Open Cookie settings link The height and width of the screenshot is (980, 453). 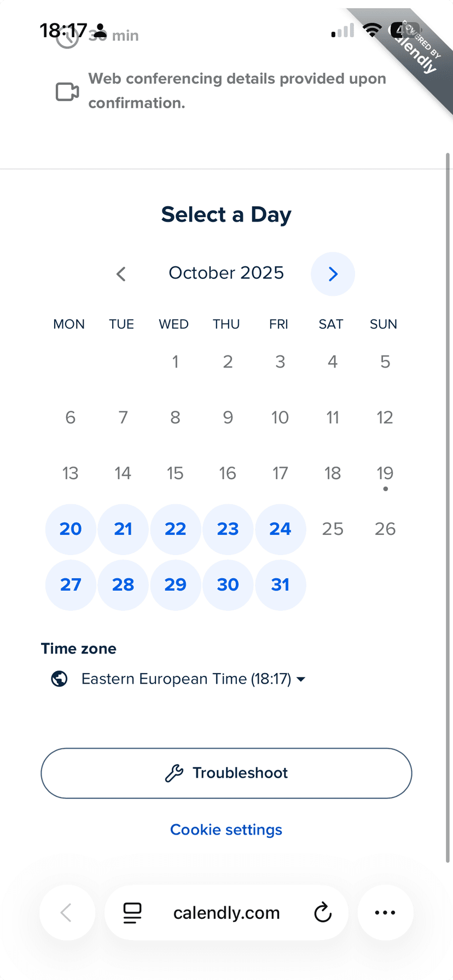pyautogui.click(x=226, y=830)
